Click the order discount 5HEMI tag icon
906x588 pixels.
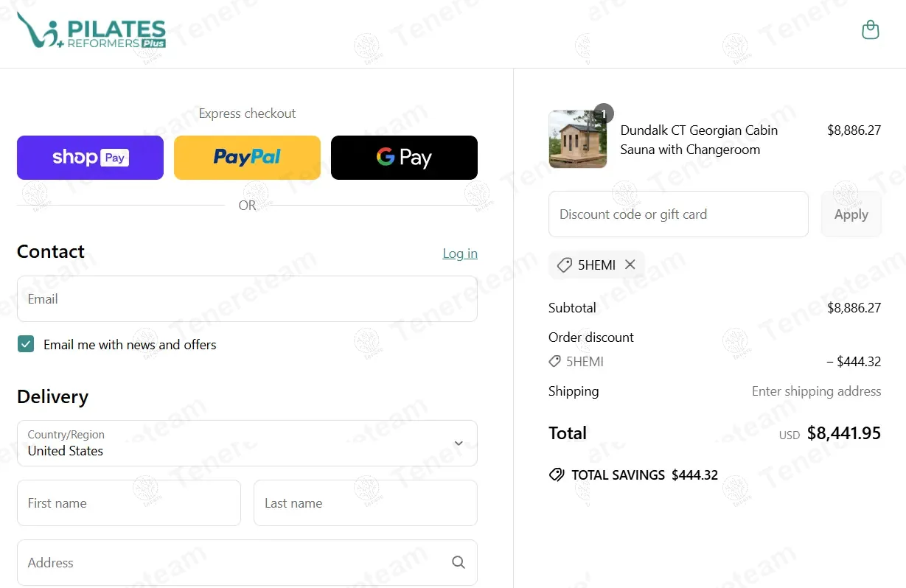(555, 362)
